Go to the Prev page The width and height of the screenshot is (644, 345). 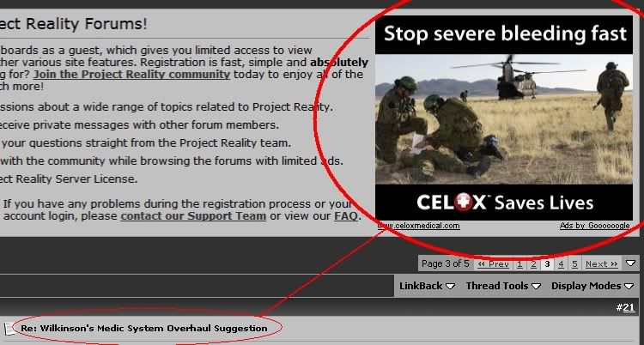493,264
